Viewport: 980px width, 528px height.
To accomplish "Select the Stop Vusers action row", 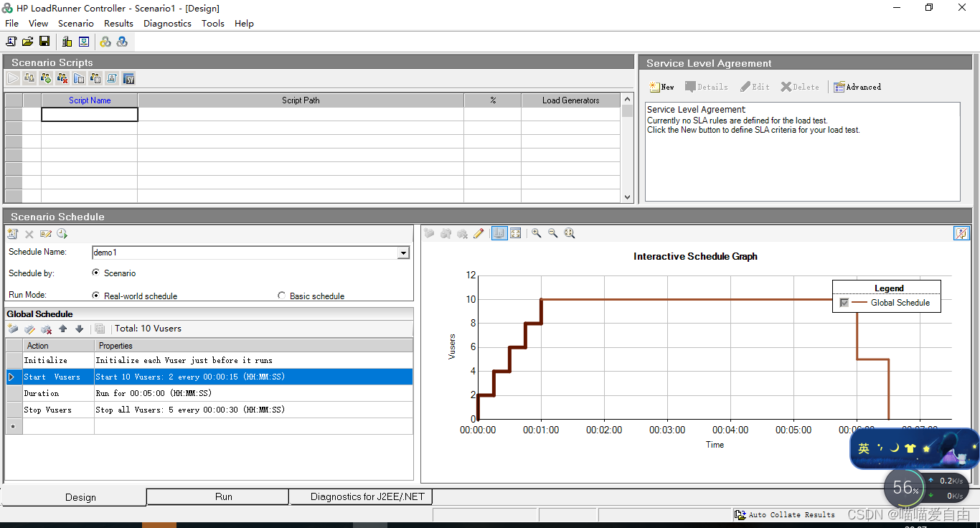I will [x=209, y=410].
